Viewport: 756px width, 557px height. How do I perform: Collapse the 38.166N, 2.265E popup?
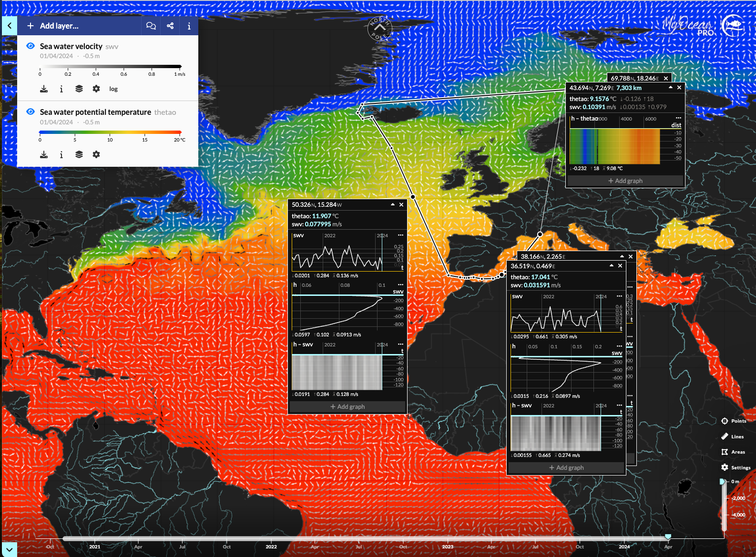[622, 256]
